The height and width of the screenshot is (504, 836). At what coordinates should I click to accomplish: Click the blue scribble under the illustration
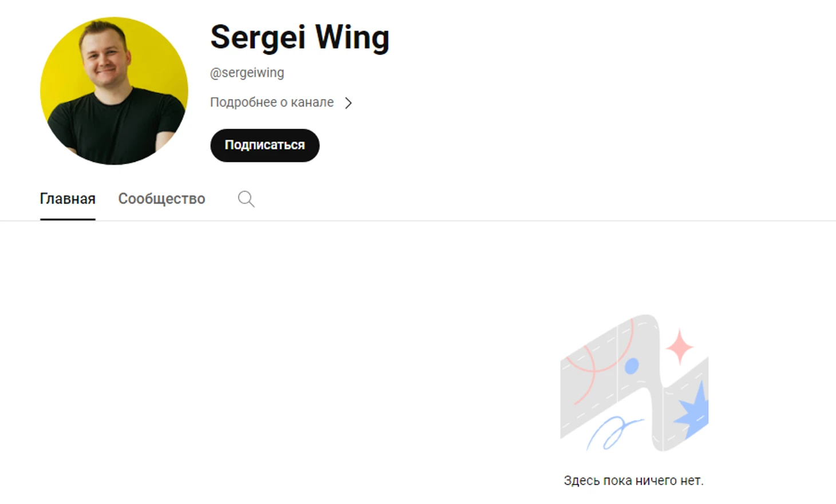613,433
